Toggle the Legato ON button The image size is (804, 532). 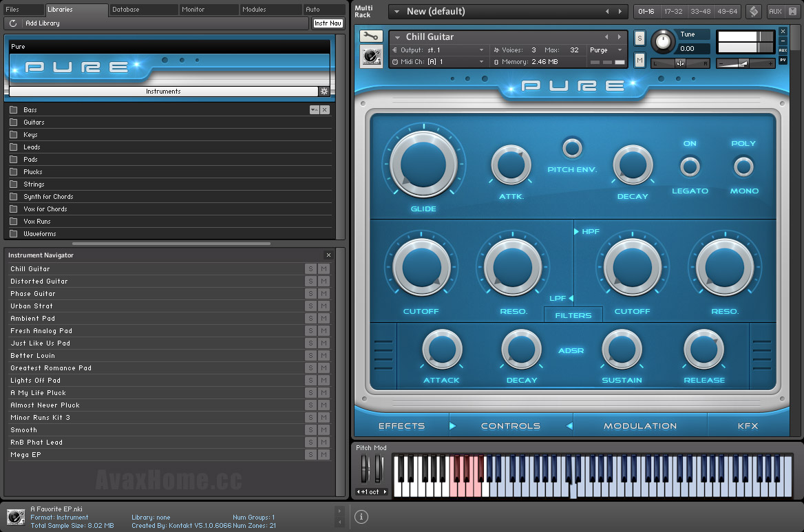[x=690, y=167]
